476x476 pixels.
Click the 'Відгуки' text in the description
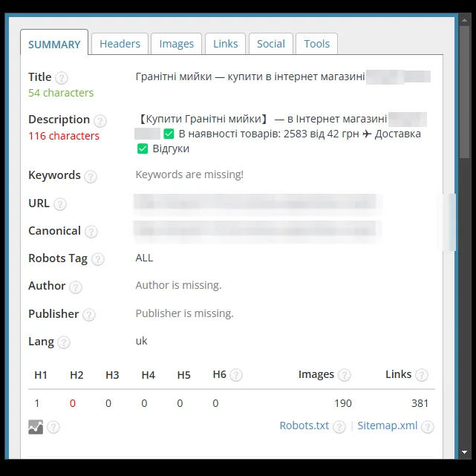171,149
